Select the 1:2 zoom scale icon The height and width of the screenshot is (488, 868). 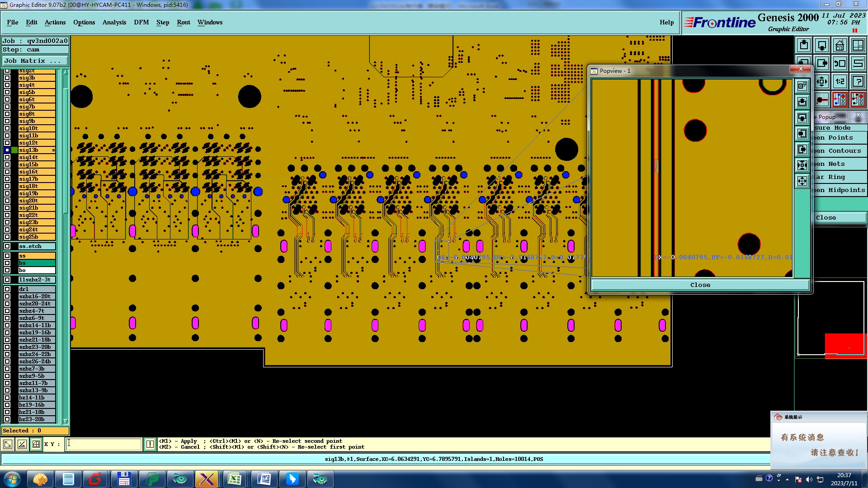click(840, 81)
